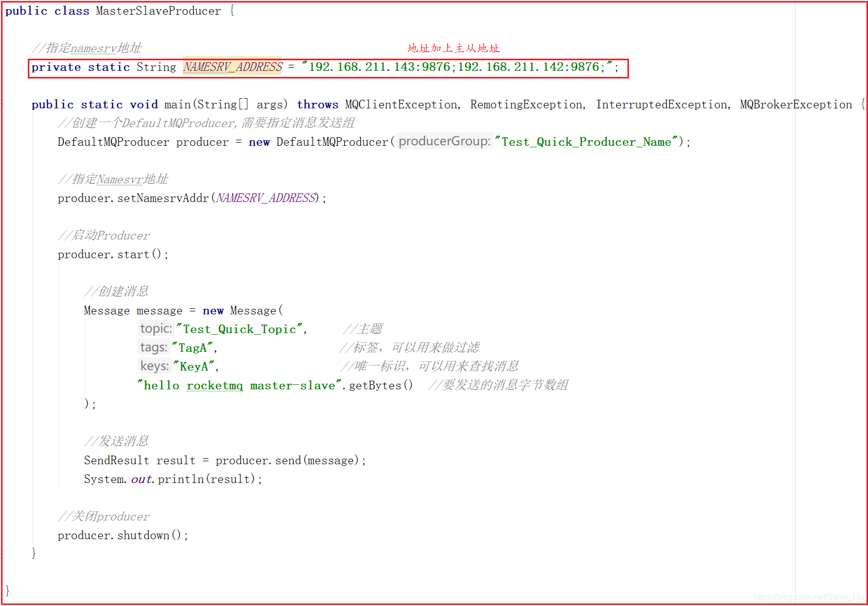Click the producerGroup: parameter hint
Screen dimensions: 868x606
[444, 141]
